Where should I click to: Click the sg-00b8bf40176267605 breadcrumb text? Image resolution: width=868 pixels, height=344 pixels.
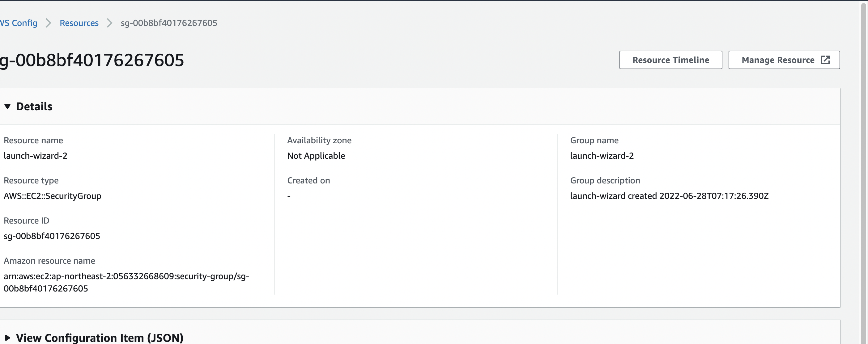(x=169, y=23)
